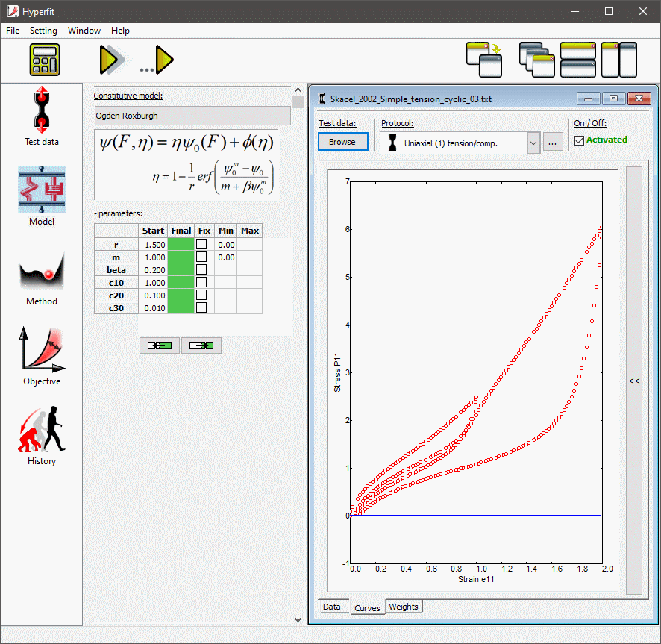Tile windows vertically icon
The image size is (661, 644).
tap(618, 60)
